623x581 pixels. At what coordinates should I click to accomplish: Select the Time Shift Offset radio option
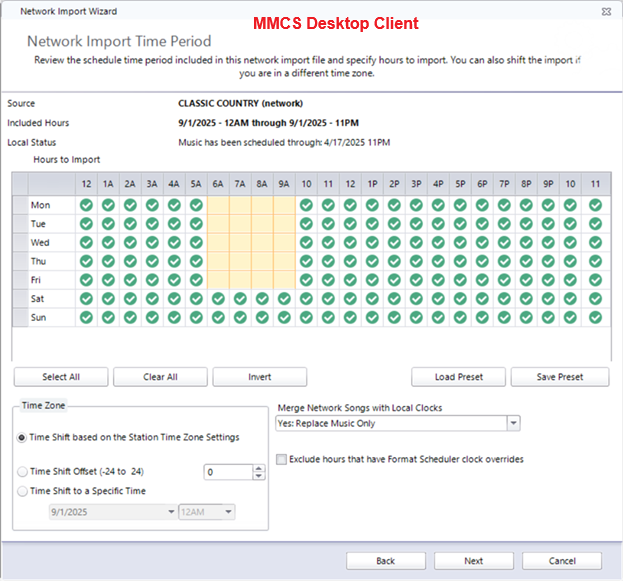(22, 471)
